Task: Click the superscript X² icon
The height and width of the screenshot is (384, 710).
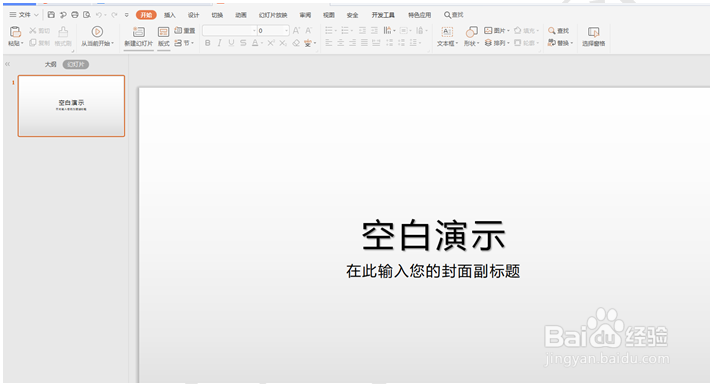Action: click(271, 43)
